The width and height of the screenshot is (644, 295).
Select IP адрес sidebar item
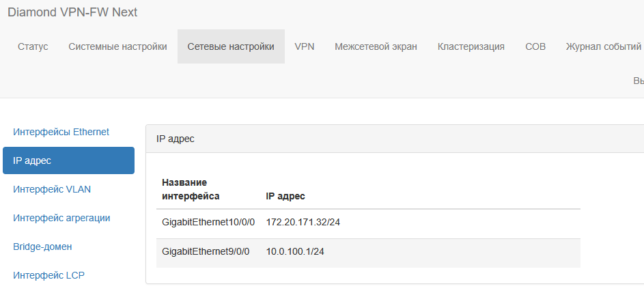[68, 160]
